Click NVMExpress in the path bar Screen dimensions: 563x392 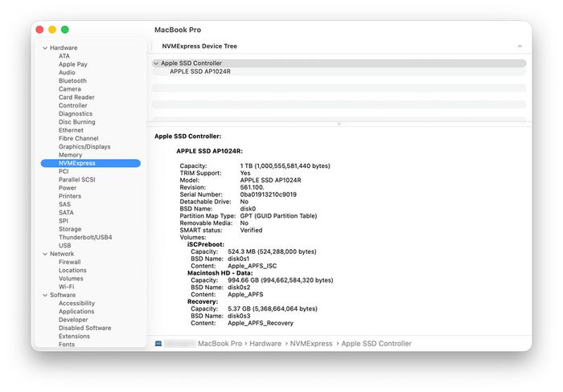[x=311, y=344]
